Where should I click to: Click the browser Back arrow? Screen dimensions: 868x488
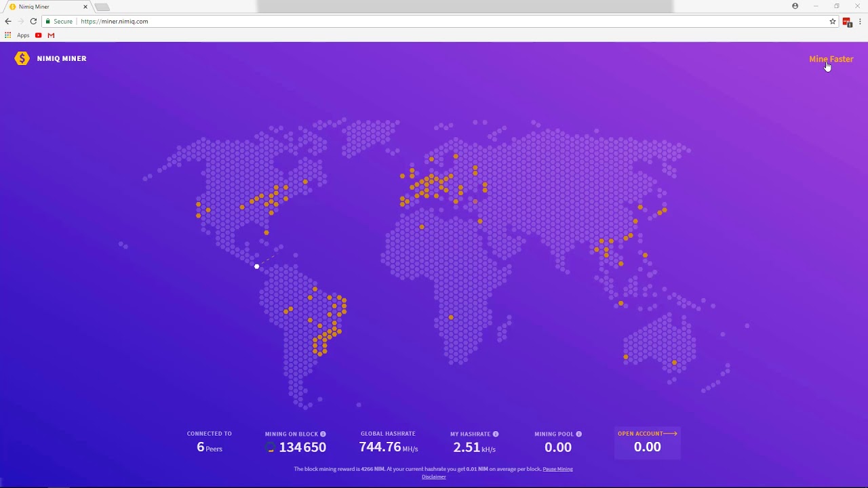click(x=8, y=21)
